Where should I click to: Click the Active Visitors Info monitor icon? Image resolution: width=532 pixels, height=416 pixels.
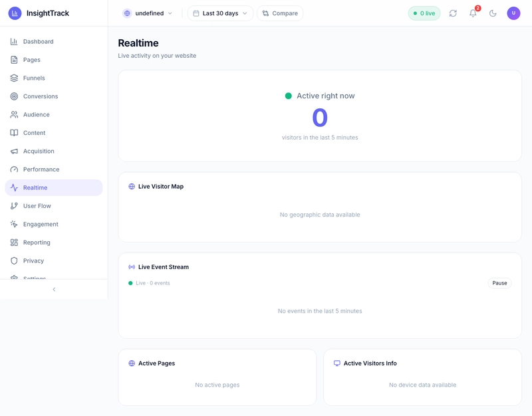337,364
